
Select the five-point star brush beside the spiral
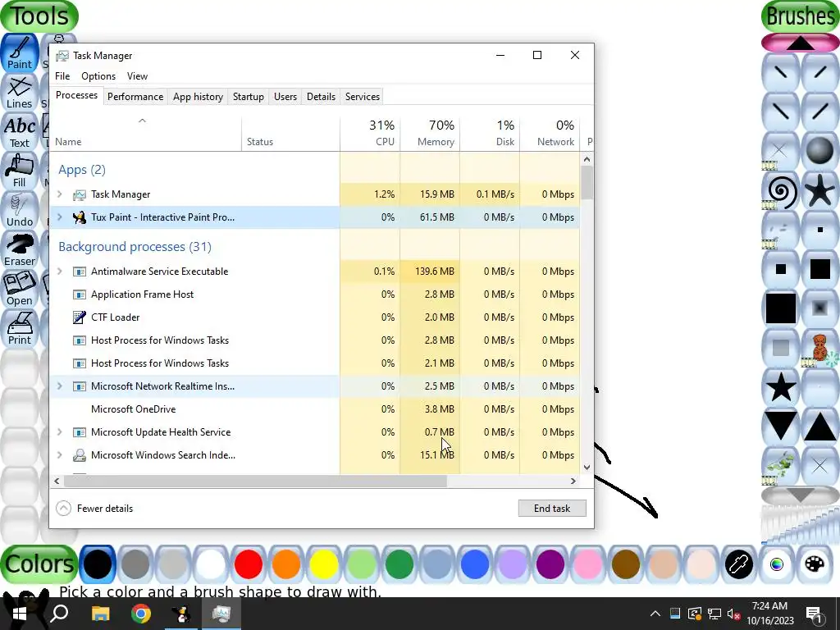[820, 191]
